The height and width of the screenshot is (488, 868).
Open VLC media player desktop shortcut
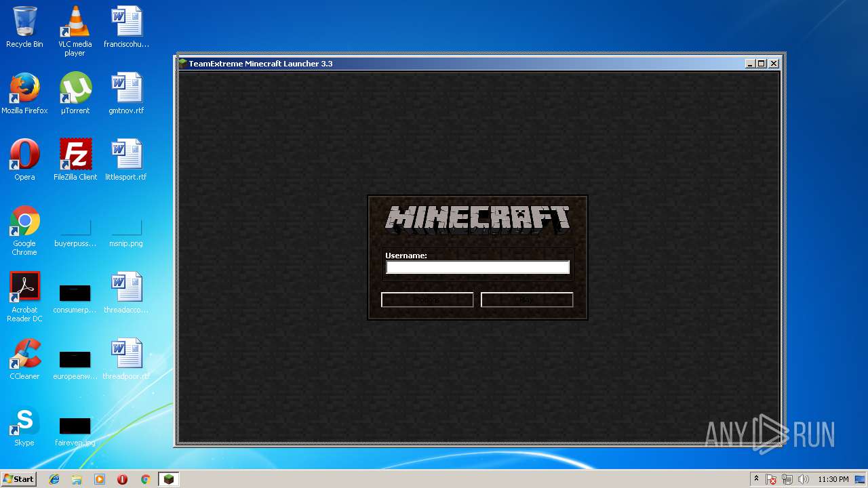[75, 31]
